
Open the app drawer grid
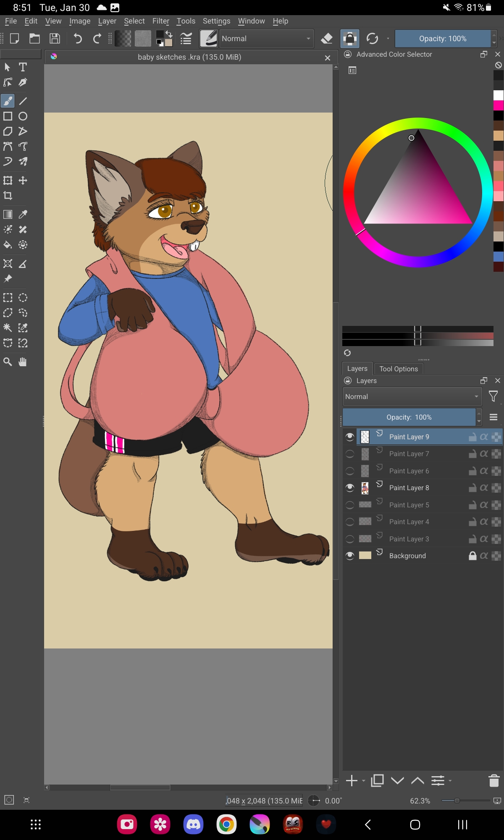(x=36, y=824)
